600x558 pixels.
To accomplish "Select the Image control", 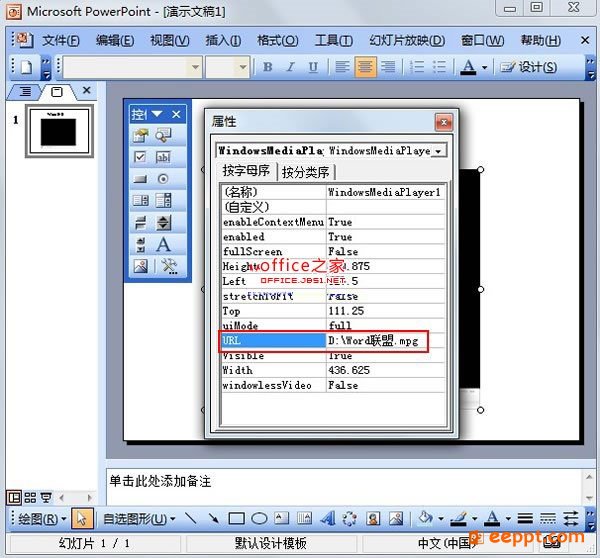I will [140, 266].
